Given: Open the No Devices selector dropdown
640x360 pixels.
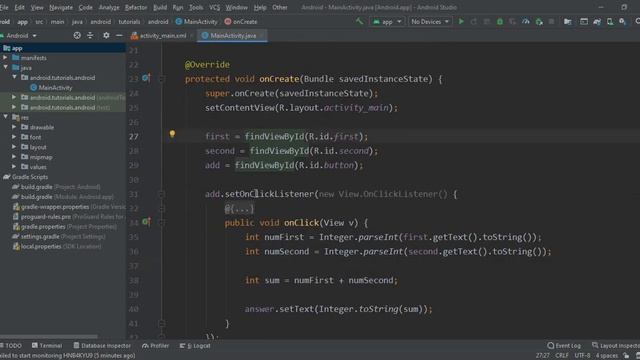Looking at the screenshot, I should click(430, 22).
